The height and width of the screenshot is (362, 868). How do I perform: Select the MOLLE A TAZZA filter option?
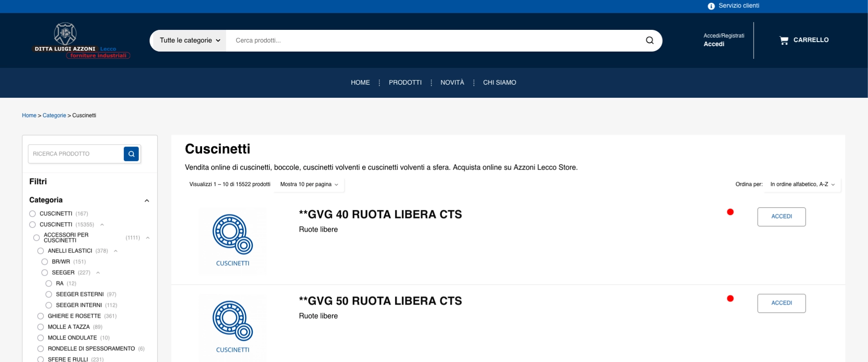(x=41, y=327)
